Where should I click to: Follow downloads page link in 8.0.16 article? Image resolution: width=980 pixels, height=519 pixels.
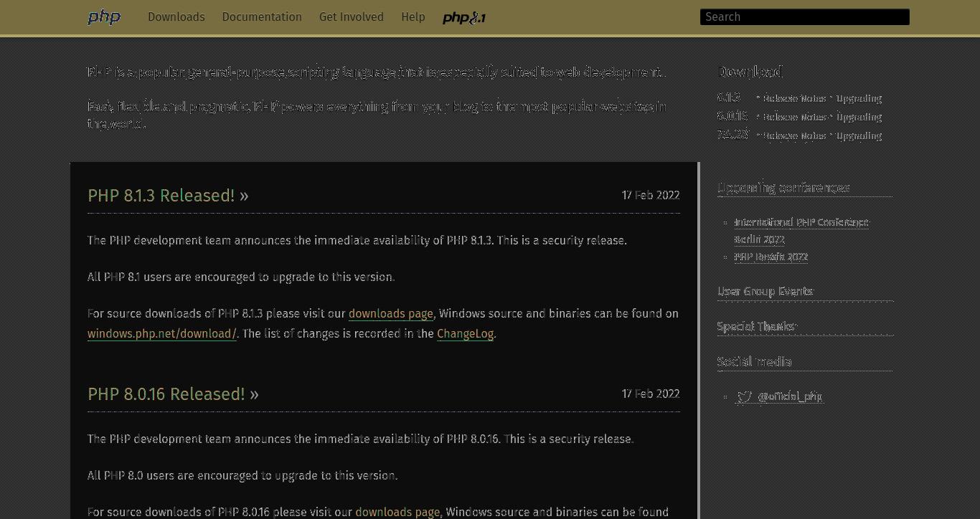tap(397, 512)
